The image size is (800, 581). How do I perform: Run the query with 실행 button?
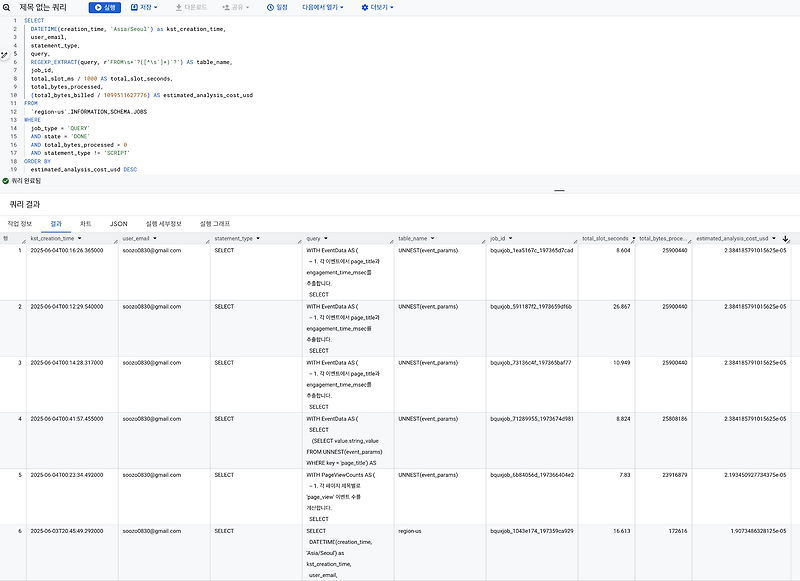click(105, 8)
